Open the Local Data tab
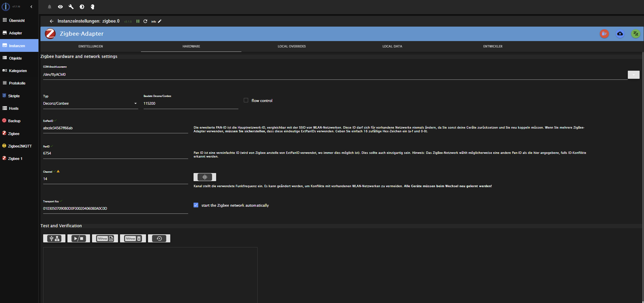This screenshot has width=644, height=303. coord(392,46)
